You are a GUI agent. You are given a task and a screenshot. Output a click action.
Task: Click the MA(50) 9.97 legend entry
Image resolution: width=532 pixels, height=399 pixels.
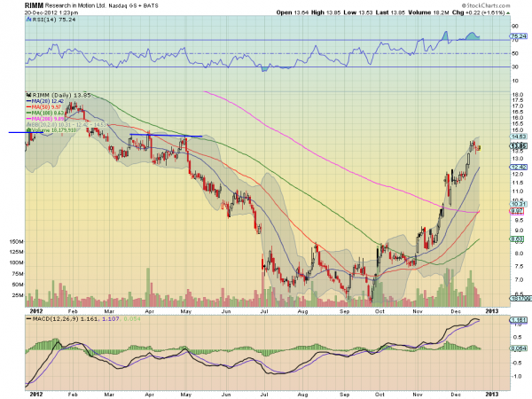pyautogui.click(x=44, y=107)
